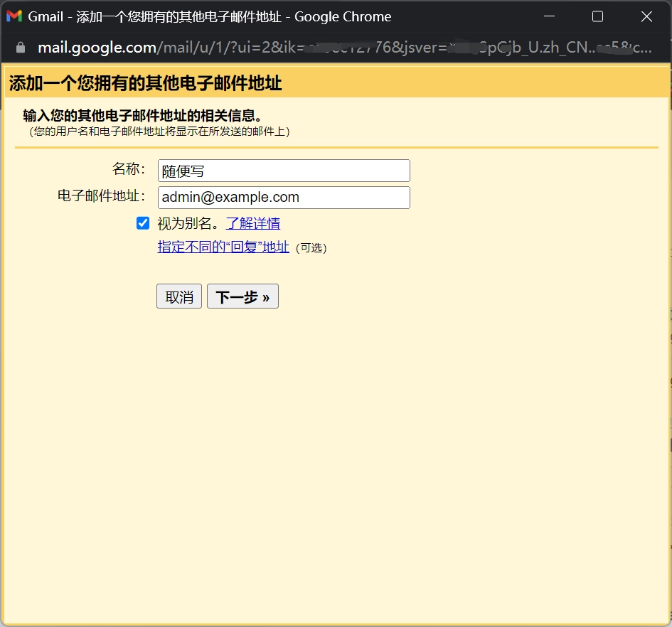Image resolution: width=672 pixels, height=627 pixels.
Task: Click the Gmail logo in title bar
Action: (x=14, y=16)
